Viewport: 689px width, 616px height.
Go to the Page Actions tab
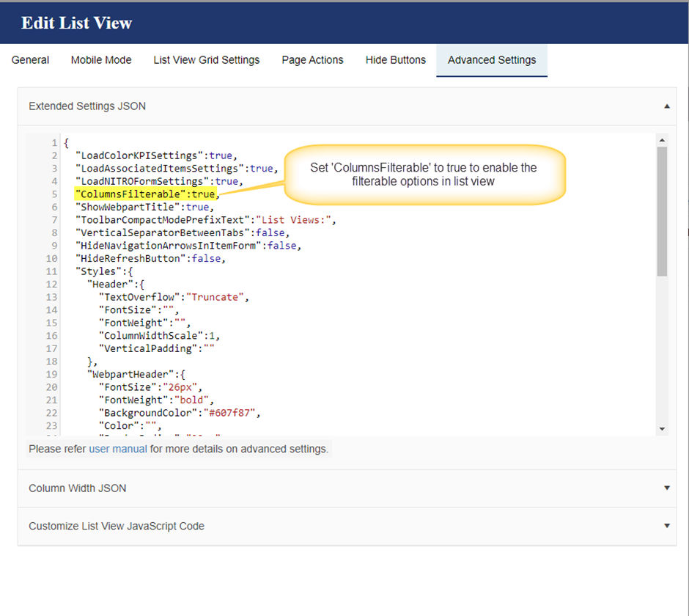pos(312,60)
